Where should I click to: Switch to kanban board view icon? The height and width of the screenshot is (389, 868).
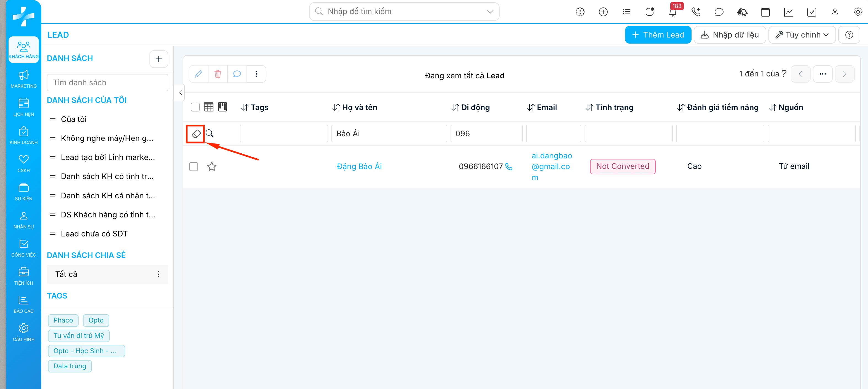pyautogui.click(x=223, y=107)
